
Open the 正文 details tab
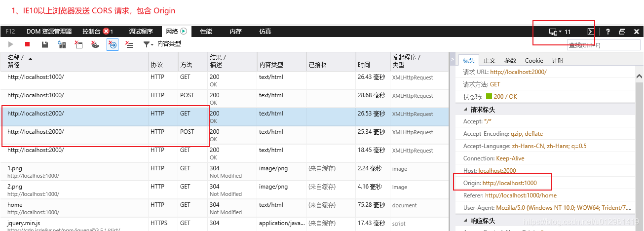click(490, 60)
